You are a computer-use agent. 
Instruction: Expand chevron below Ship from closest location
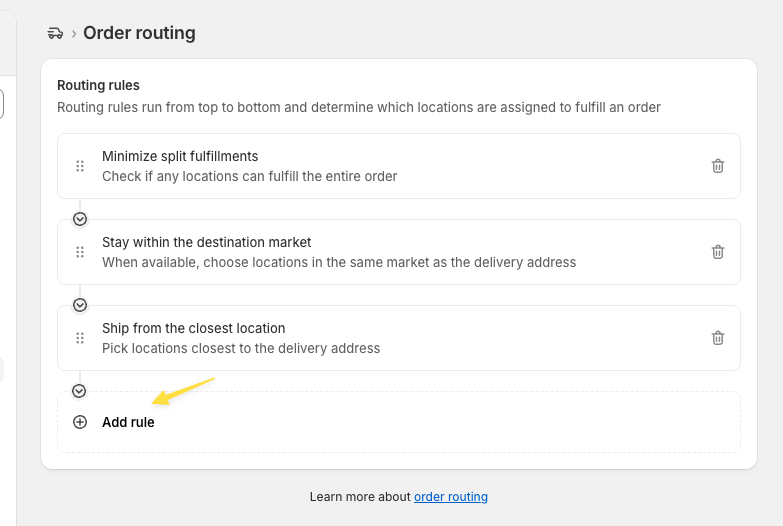point(79,391)
